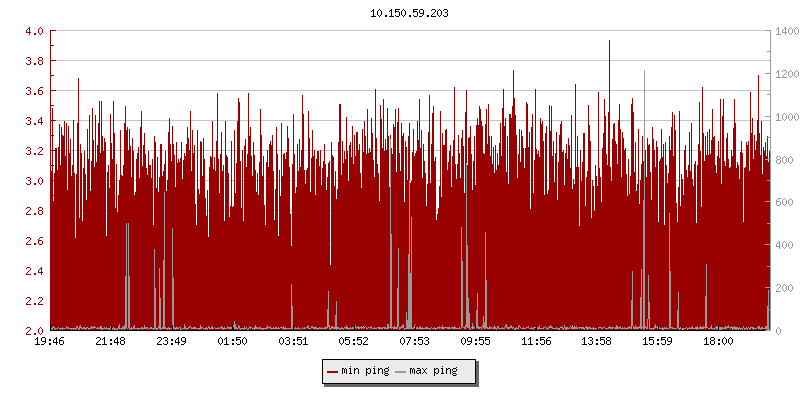
Task: Click the gray max ping legend swatch
Action: 401,371
